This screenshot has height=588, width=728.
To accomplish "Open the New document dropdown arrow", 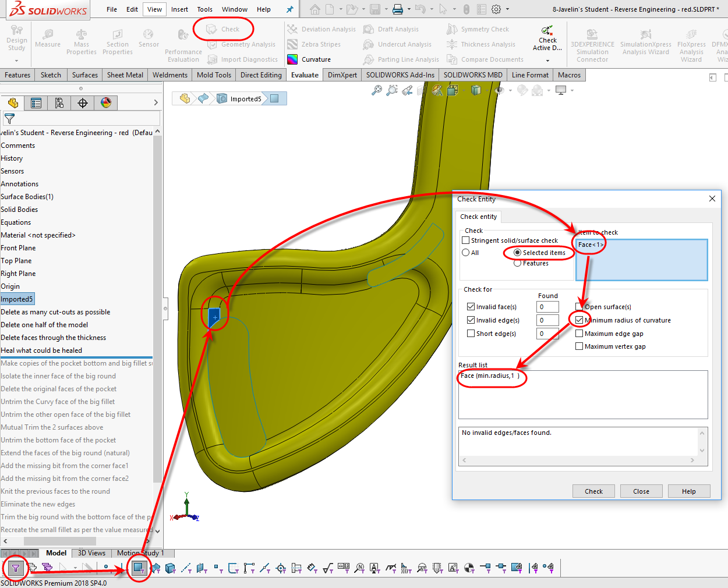I will pyautogui.click(x=340, y=9).
